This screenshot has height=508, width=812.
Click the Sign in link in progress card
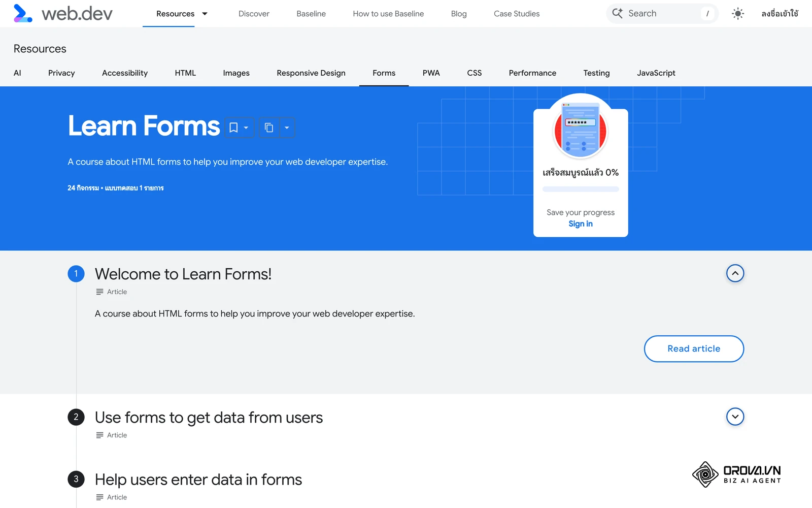click(x=581, y=224)
